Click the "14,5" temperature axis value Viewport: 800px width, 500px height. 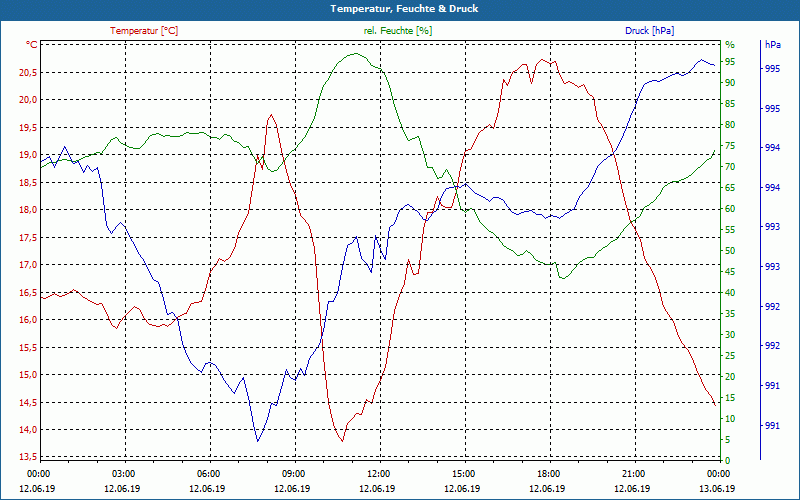pos(28,403)
